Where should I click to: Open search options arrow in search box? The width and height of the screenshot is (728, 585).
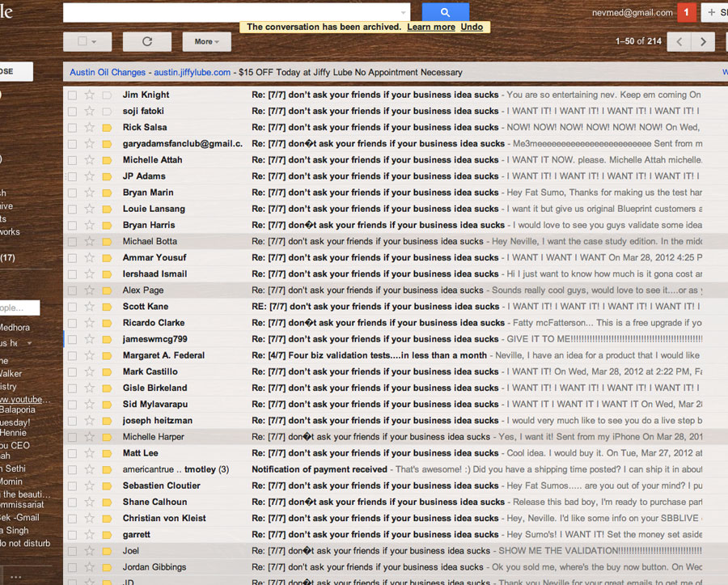(404, 13)
